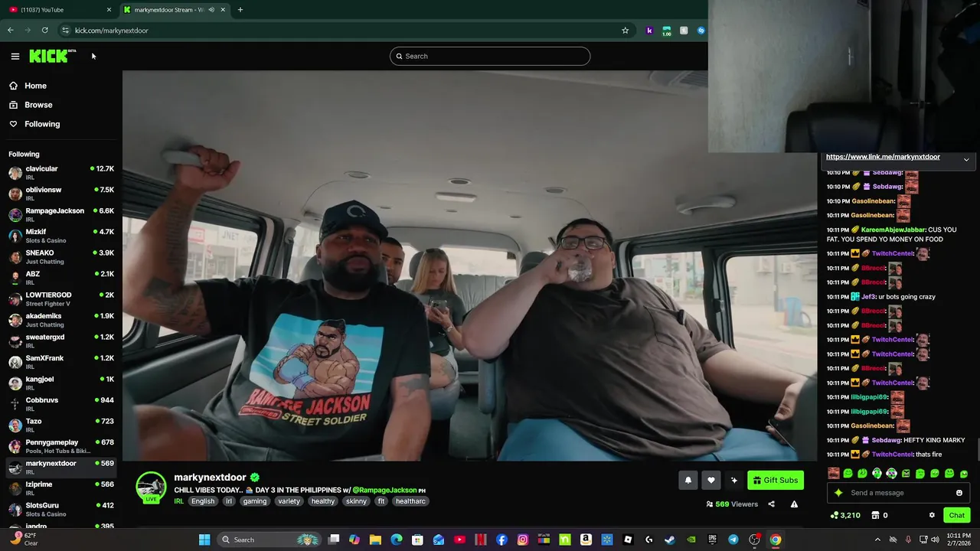View site information icon in address bar

pyautogui.click(x=65, y=31)
